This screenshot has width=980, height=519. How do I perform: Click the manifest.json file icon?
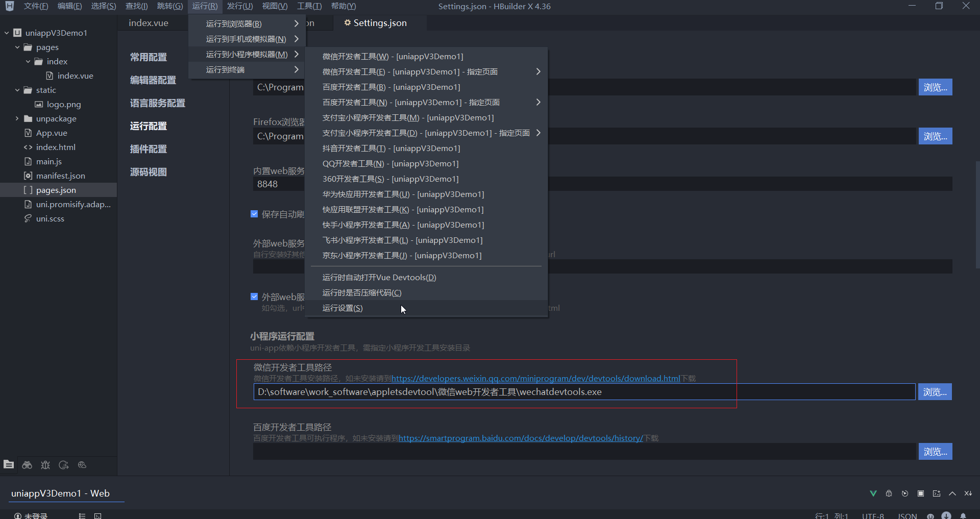(x=28, y=176)
